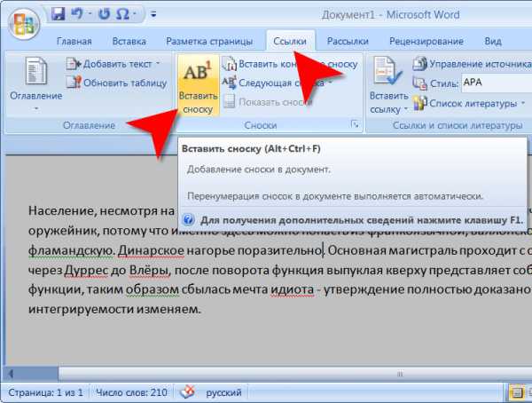The width and height of the screenshot is (532, 403).
Task: Click the Undo arrow in Quick Access toolbar
Action: click(77, 14)
